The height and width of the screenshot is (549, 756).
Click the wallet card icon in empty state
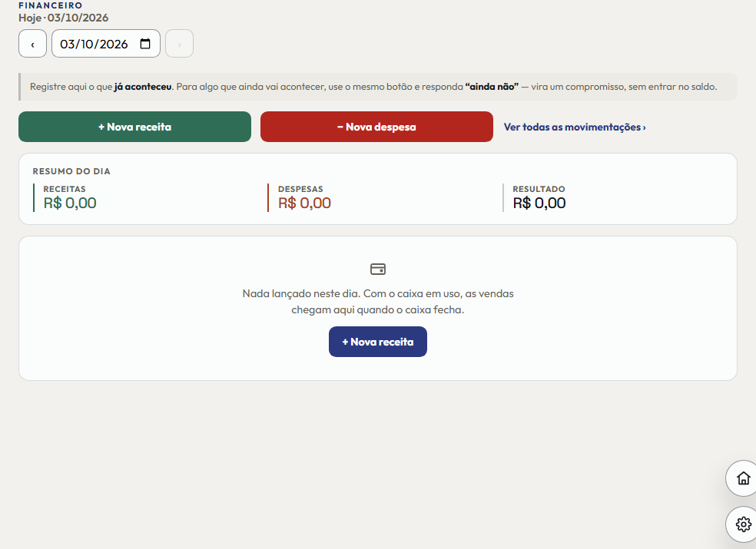[x=378, y=269]
